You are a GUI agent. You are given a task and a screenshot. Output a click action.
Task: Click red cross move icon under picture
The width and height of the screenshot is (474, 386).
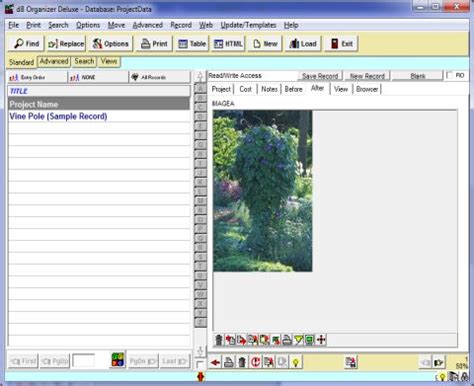point(321,340)
